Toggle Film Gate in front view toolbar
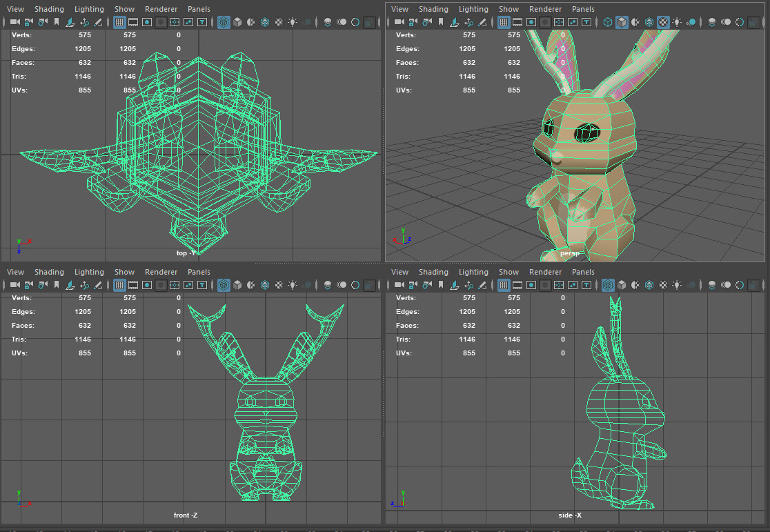770x532 pixels. [133, 285]
